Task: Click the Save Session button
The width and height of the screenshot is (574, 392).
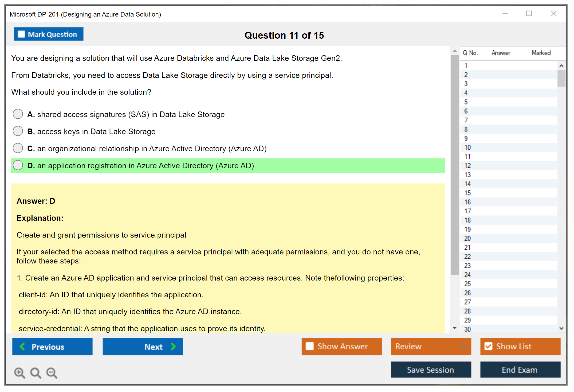Action: 431,370
